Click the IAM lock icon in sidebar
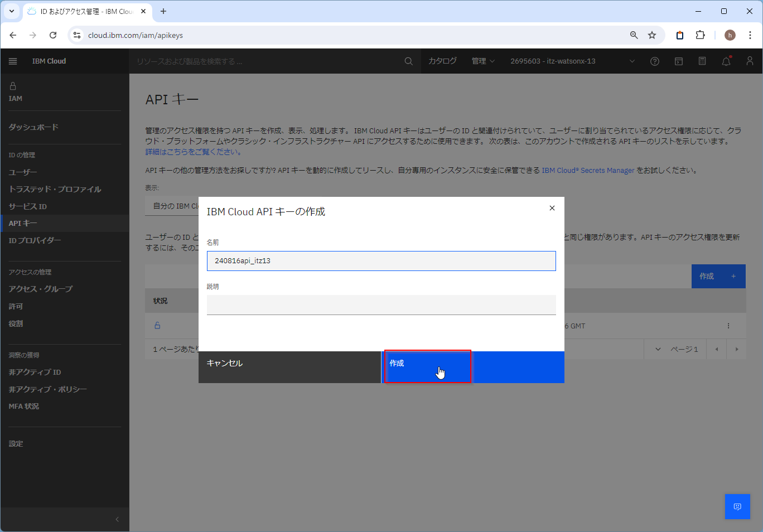The height and width of the screenshot is (532, 763). click(x=13, y=86)
